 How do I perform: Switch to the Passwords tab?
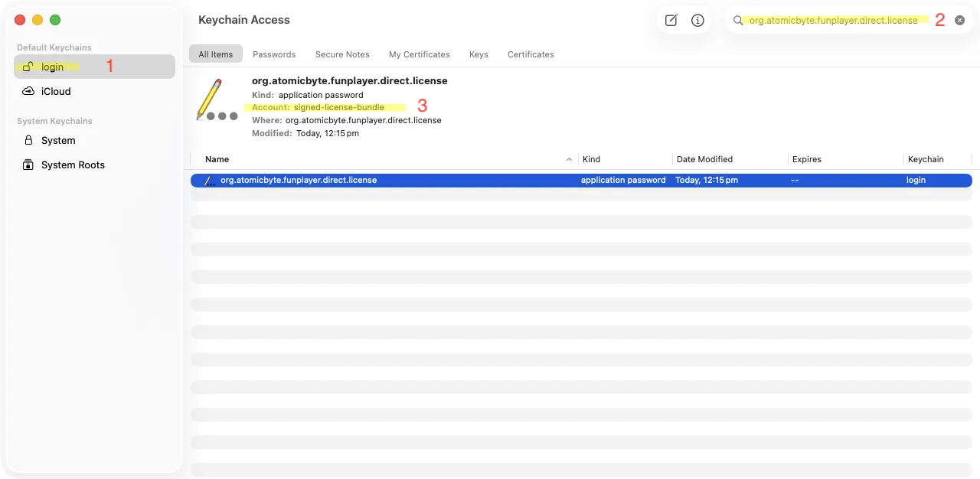tap(274, 54)
